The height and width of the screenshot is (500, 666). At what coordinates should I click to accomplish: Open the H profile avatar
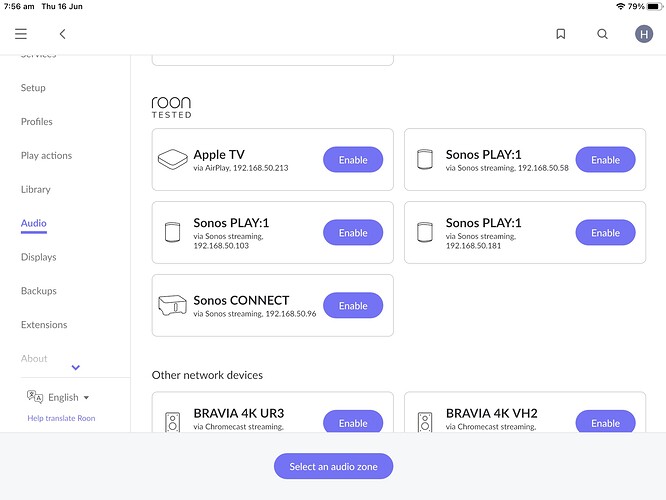click(644, 34)
